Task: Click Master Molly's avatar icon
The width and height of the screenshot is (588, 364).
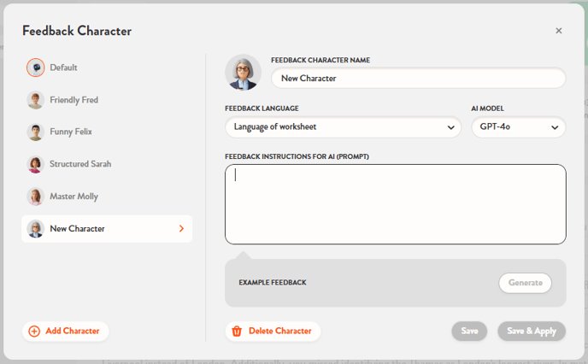Action: tap(35, 197)
